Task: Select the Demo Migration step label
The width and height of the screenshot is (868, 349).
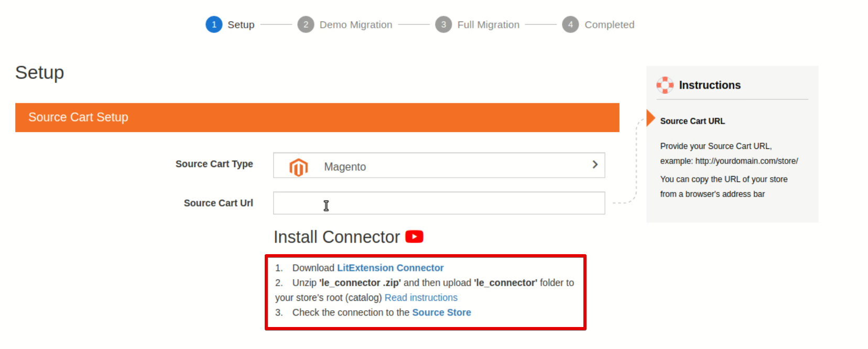Action: coord(356,25)
